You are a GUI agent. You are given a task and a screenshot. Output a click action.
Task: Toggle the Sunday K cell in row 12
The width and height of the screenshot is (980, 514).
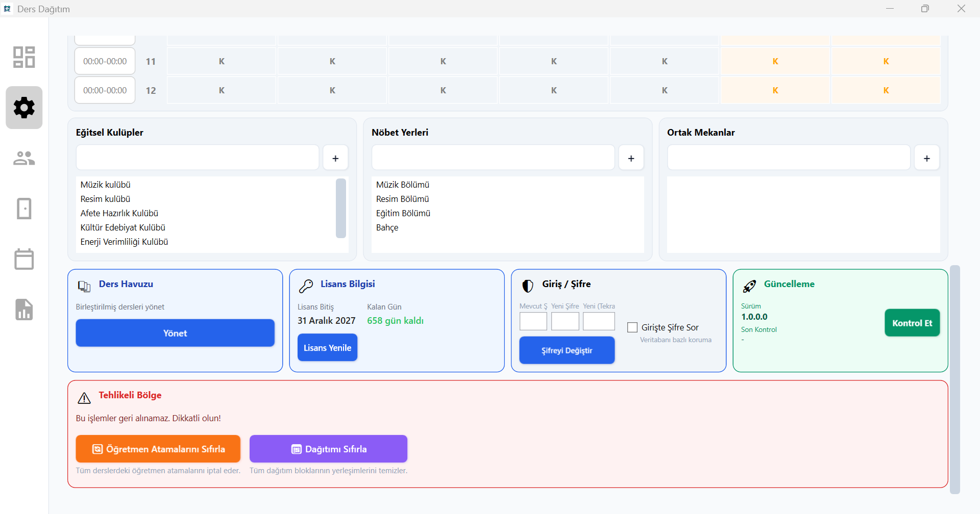[886, 90]
